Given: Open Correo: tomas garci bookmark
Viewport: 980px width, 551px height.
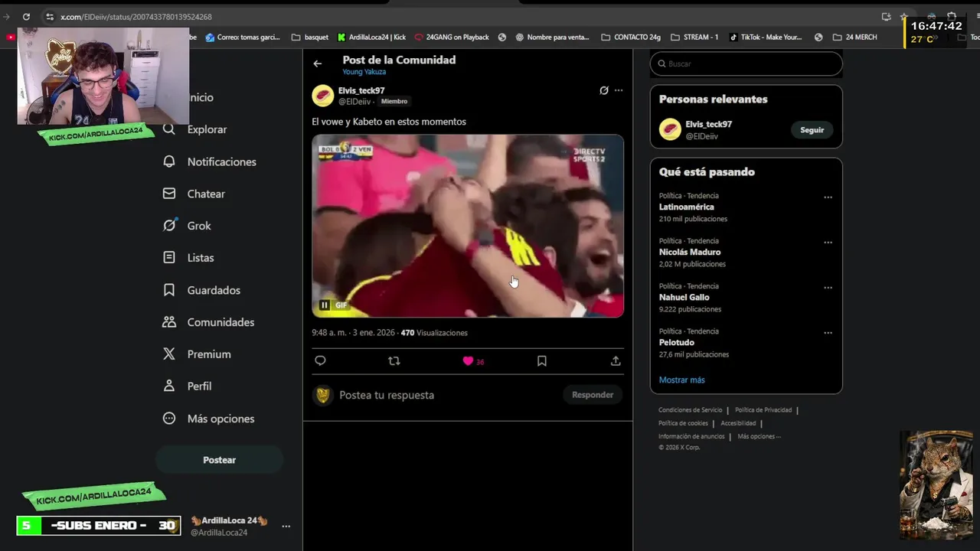Looking at the screenshot, I should (x=243, y=37).
